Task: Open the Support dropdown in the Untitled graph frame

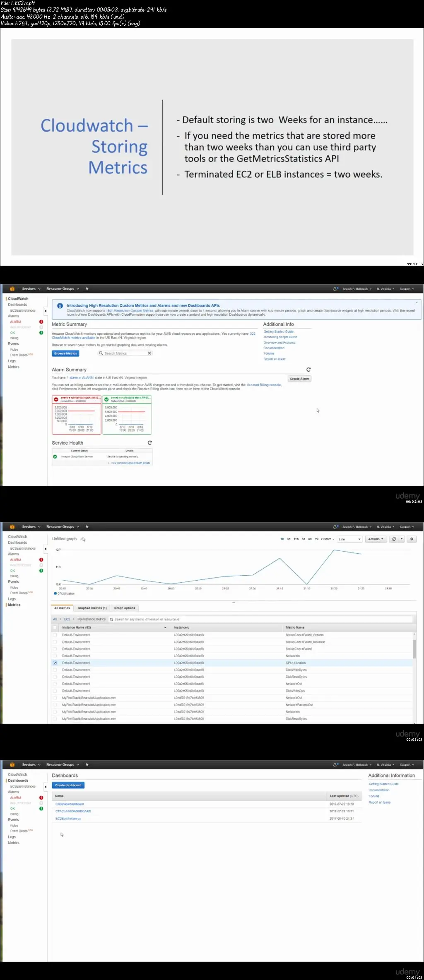Action: point(407,527)
